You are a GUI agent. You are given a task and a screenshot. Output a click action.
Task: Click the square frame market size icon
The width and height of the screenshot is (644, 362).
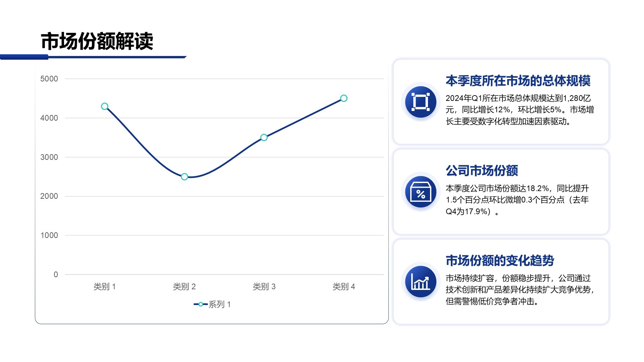(421, 102)
